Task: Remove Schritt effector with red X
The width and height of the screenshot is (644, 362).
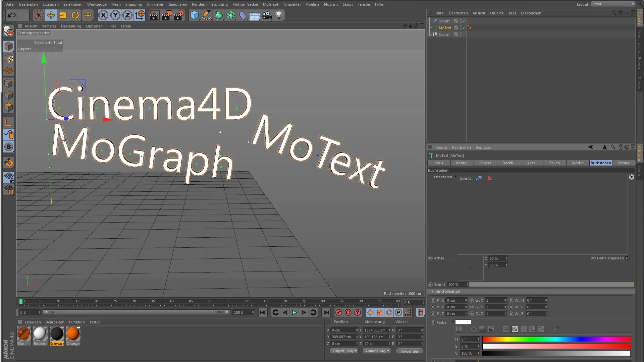Action: tap(489, 178)
